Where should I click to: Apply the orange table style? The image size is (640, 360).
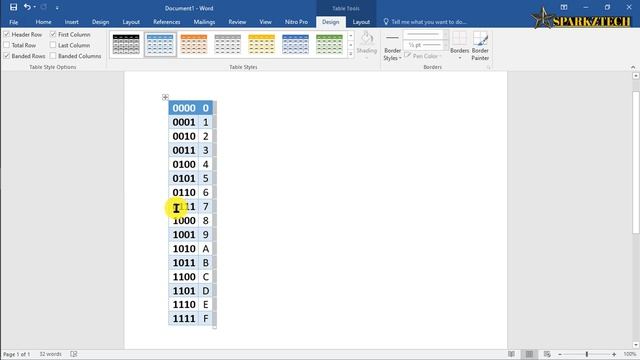pos(194,44)
